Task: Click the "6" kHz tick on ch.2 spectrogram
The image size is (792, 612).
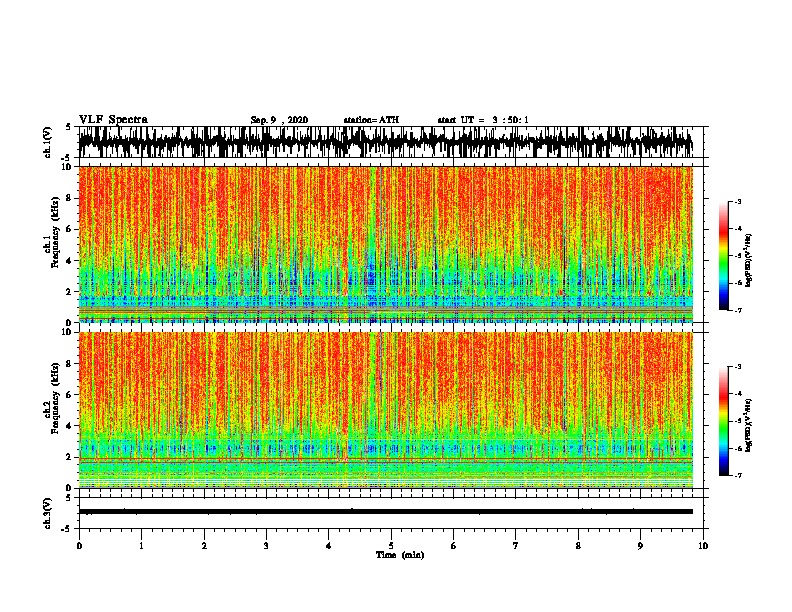Action: point(69,395)
